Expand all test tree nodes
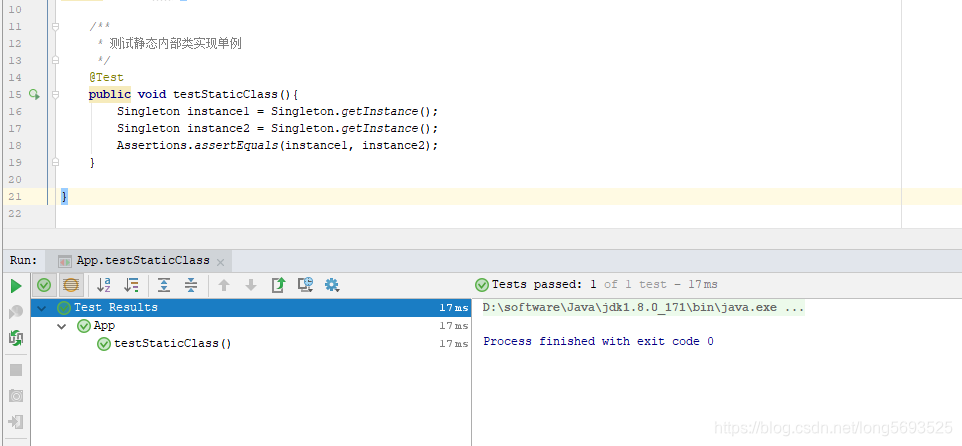The height and width of the screenshot is (446, 962). [164, 285]
